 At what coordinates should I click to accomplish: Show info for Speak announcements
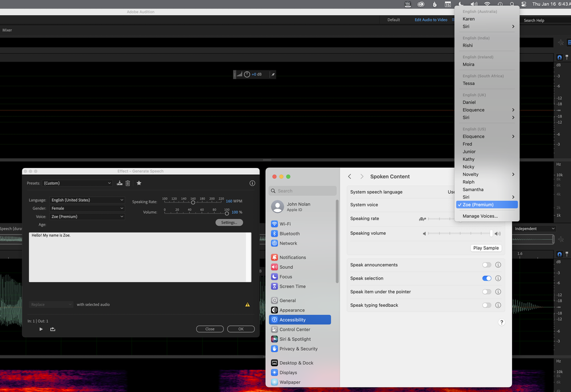[x=498, y=265]
